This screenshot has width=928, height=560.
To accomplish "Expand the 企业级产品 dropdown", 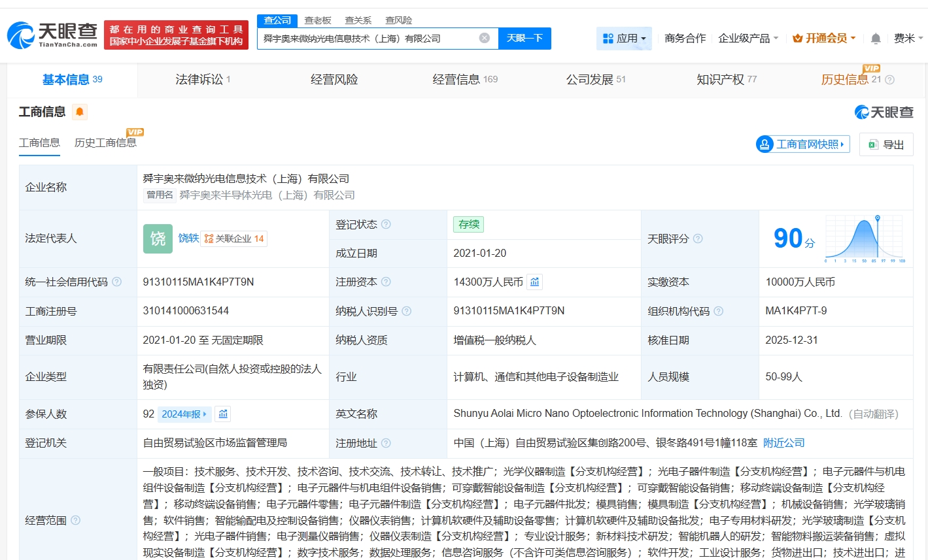I will (748, 39).
